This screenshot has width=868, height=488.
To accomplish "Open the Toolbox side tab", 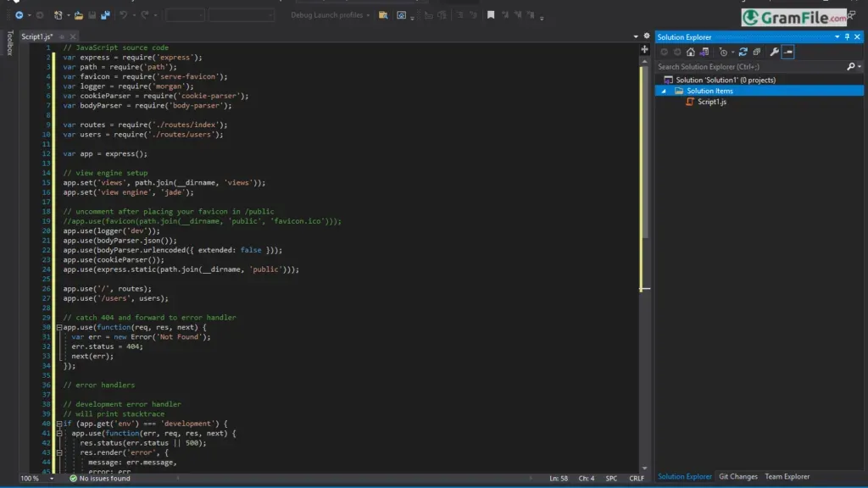I will [x=9, y=42].
